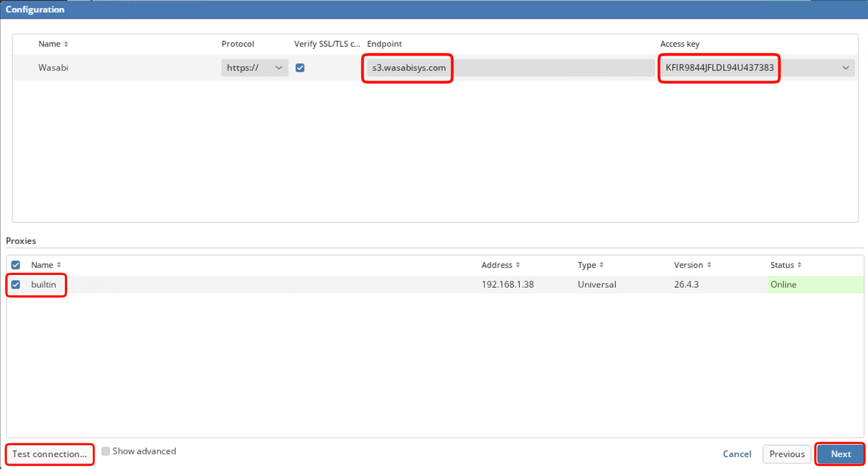Toggle the Verify SSL/TLS checkbox for Wasabi
The width and height of the screenshot is (868, 469).
click(x=300, y=68)
